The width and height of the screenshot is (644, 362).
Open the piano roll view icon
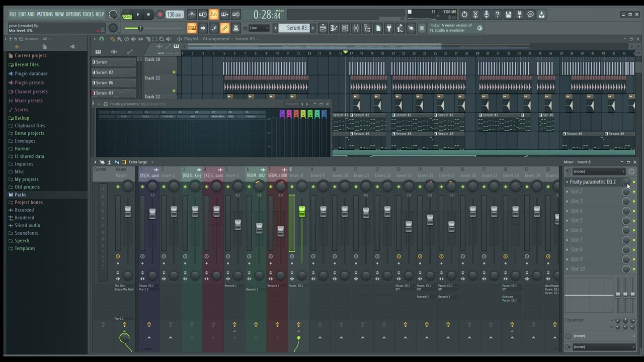(x=334, y=28)
